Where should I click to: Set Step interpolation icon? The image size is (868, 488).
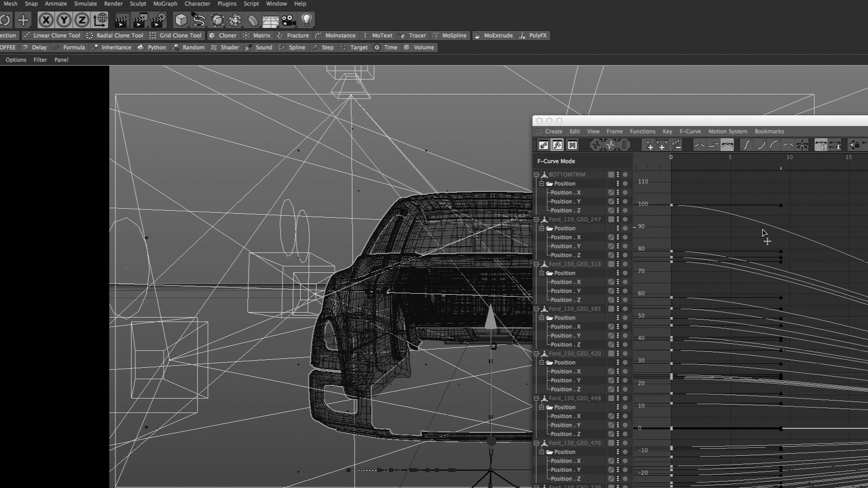(x=713, y=145)
